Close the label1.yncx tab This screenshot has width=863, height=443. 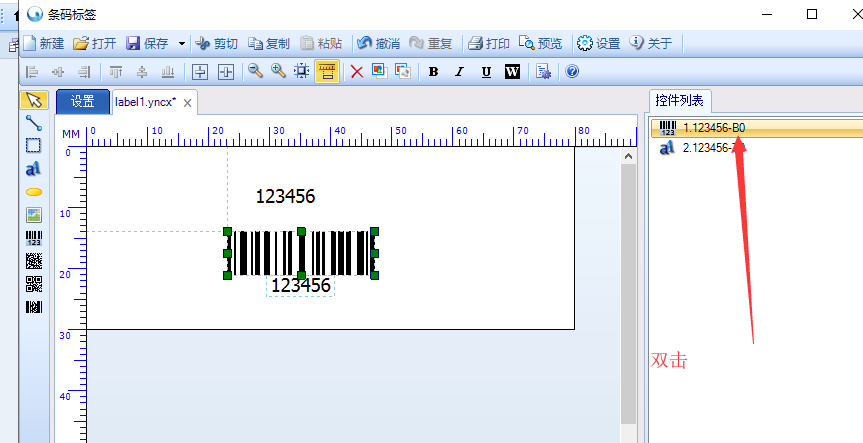coord(188,102)
